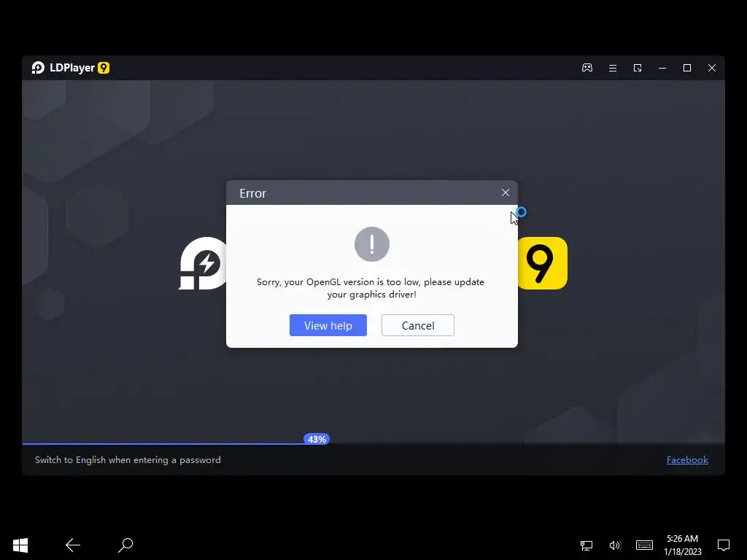Viewport: 747px width, 560px height.
Task: Click the 'Switch to English when entering a password' tip
Action: click(128, 460)
